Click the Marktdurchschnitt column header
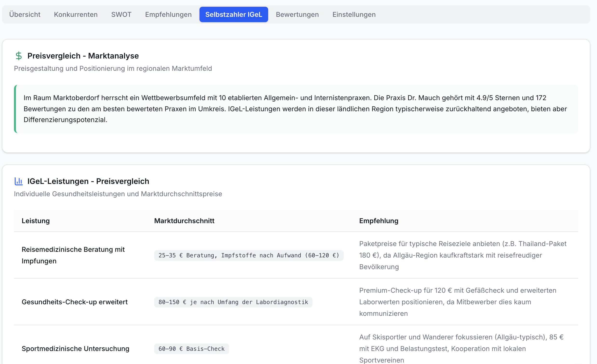The height and width of the screenshot is (364, 597). tap(184, 221)
